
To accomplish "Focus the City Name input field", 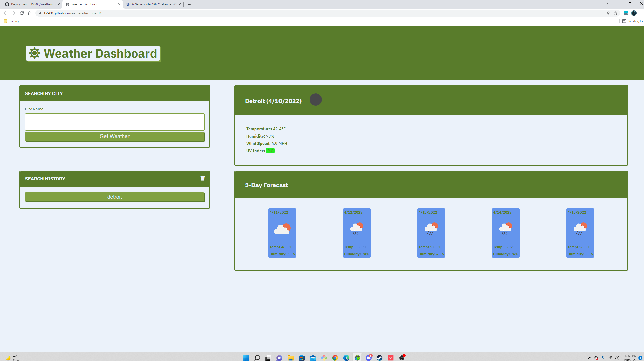I will pyautogui.click(x=115, y=122).
